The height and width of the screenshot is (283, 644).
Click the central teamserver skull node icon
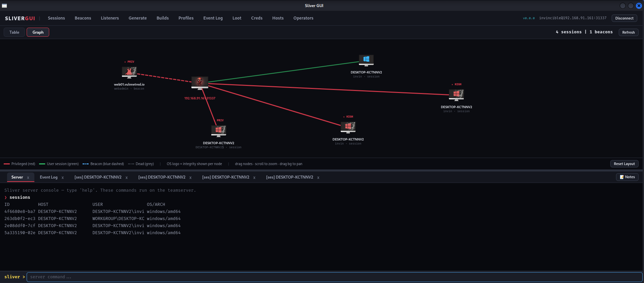[200, 83]
